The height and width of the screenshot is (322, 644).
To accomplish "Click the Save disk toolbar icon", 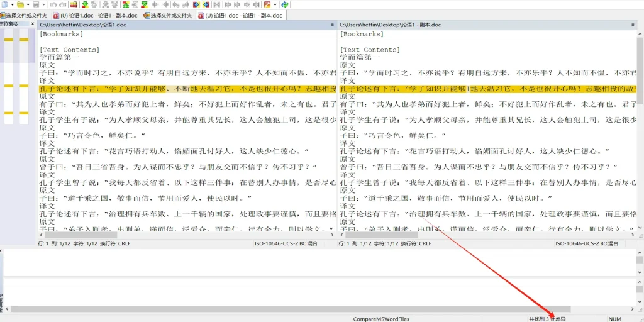I will point(36,4).
